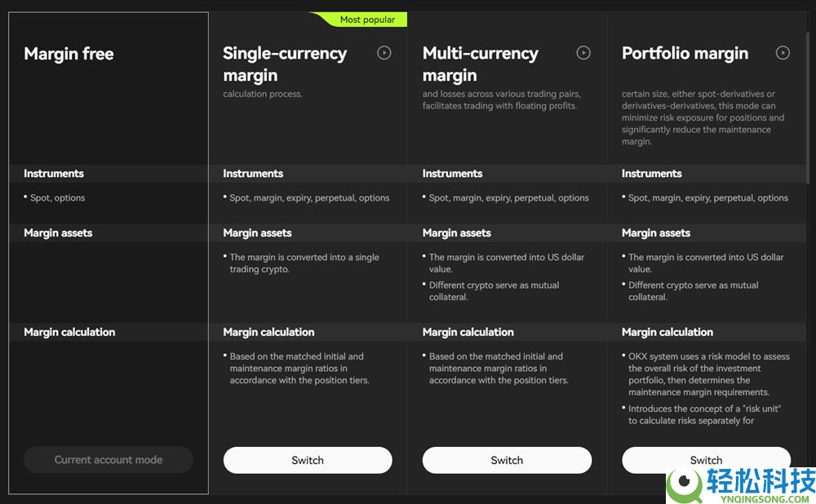Click Instruments header in Portfolio margin column
This screenshot has width=816, height=504.
pyautogui.click(x=651, y=174)
